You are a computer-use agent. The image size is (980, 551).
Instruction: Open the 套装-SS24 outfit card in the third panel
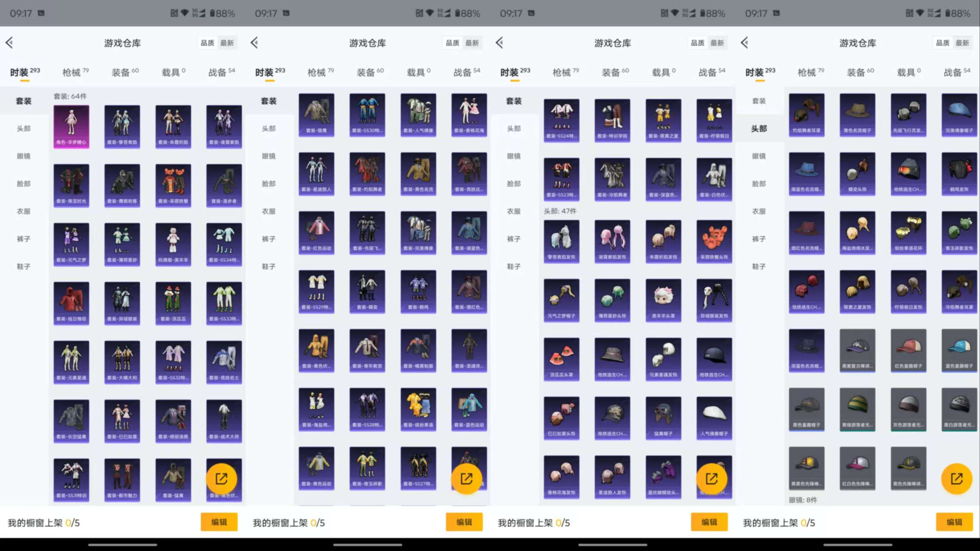tap(562, 121)
